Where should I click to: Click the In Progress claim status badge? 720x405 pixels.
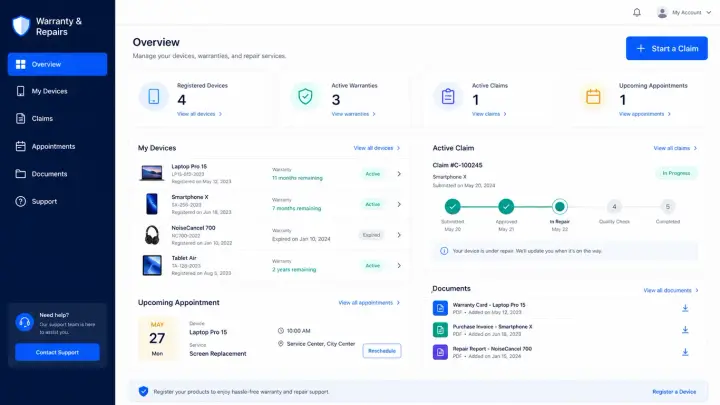[x=676, y=173]
